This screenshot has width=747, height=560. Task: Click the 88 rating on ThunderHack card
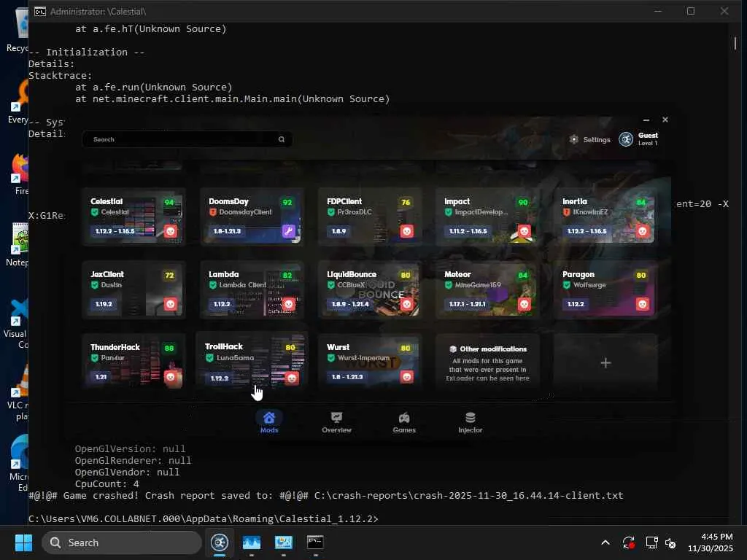[x=169, y=348]
